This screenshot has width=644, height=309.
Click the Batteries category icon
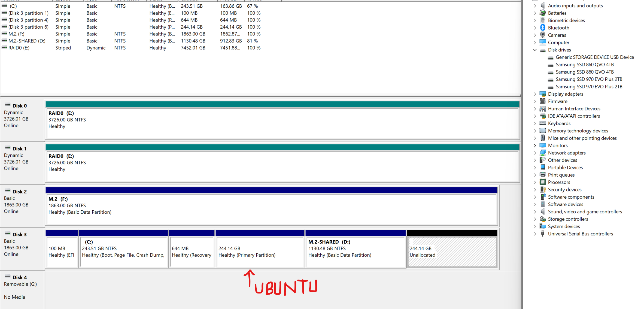pyautogui.click(x=543, y=13)
